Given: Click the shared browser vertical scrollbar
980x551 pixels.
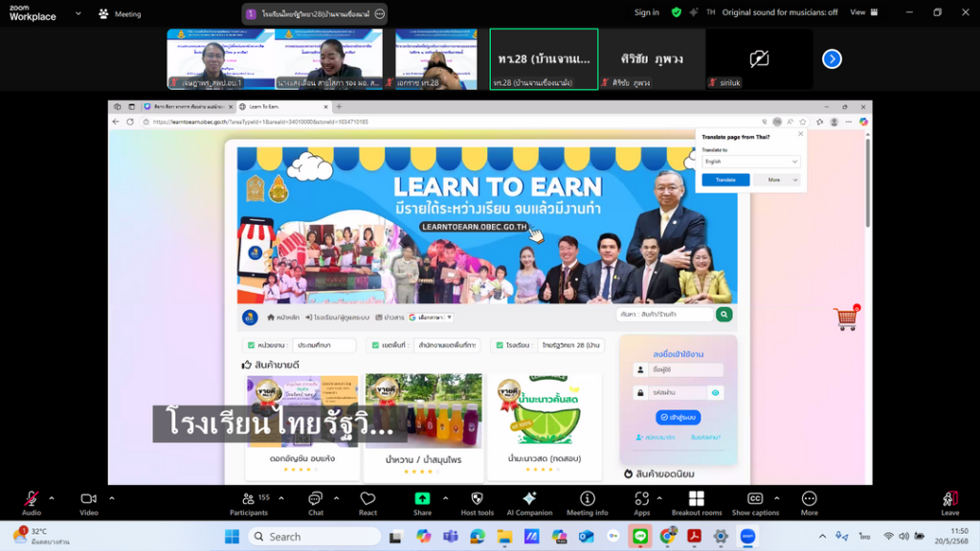Looking at the screenshot, I should 867,183.
